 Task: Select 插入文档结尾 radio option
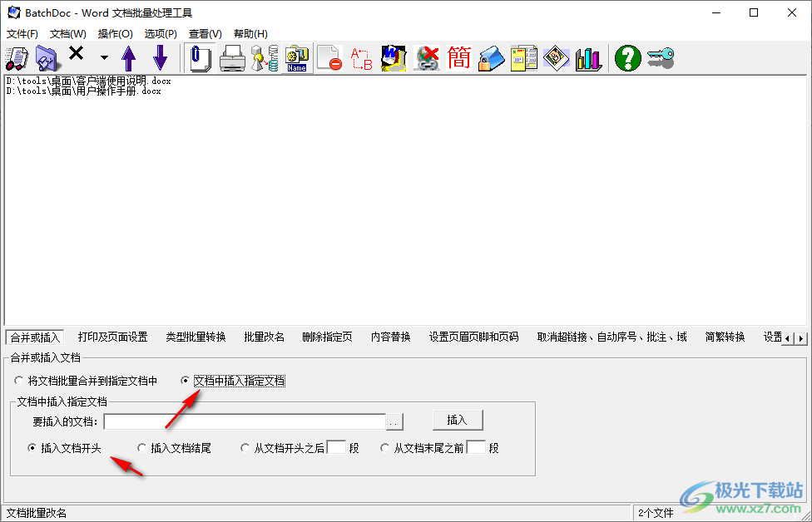coord(174,448)
